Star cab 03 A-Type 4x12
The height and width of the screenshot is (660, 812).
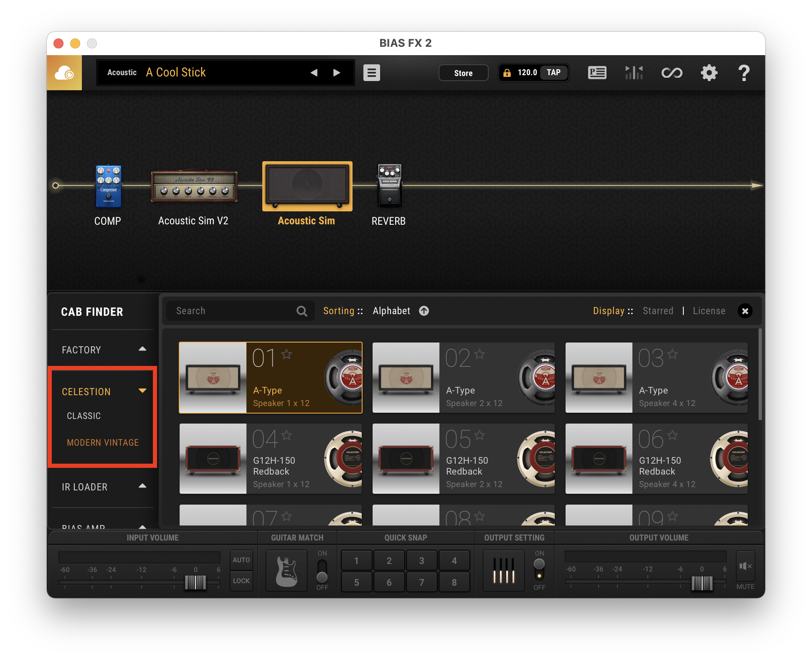click(x=672, y=354)
